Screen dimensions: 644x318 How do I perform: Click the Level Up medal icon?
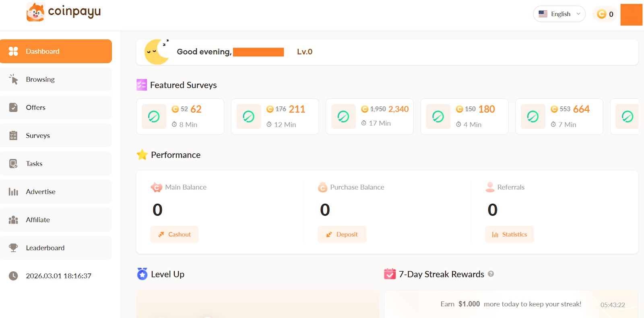click(x=142, y=274)
